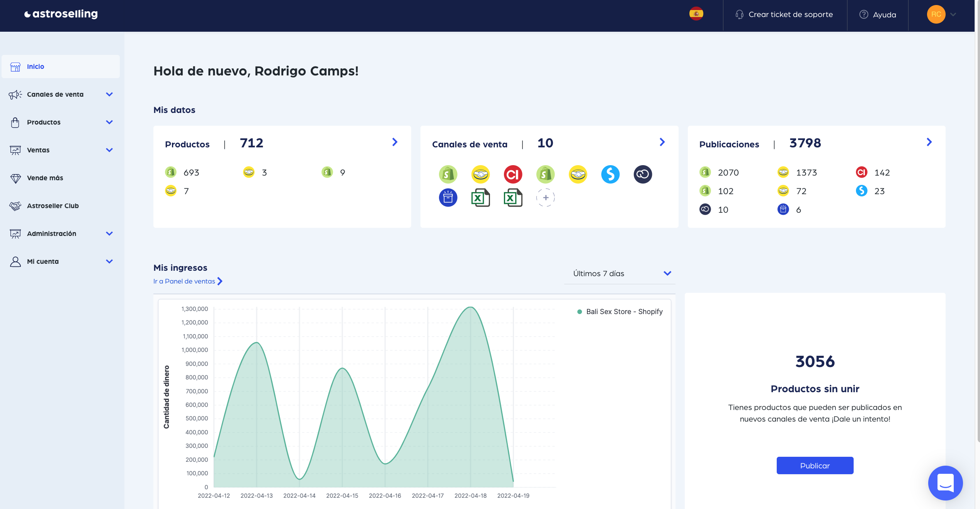Click the Vende más diamond icon in sidebar
Viewport: 980px width, 509px height.
tap(15, 178)
